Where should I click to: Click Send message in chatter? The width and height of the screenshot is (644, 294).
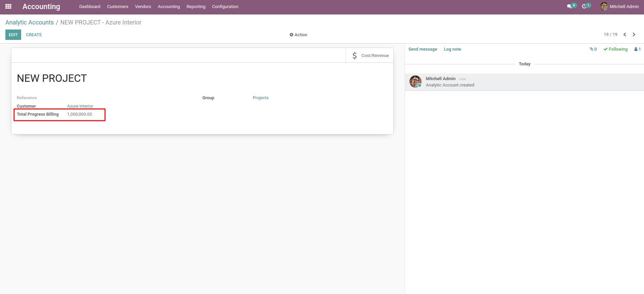click(x=423, y=49)
